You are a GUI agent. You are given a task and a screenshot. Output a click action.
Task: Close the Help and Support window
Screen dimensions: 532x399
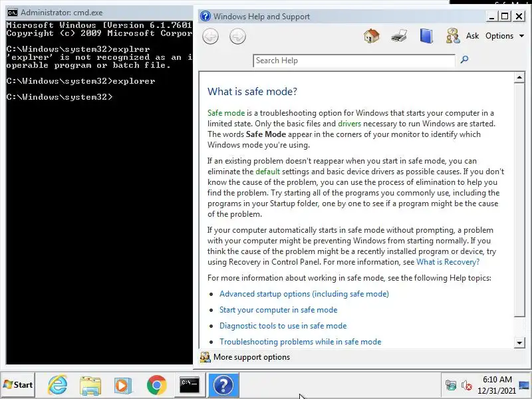(x=519, y=16)
